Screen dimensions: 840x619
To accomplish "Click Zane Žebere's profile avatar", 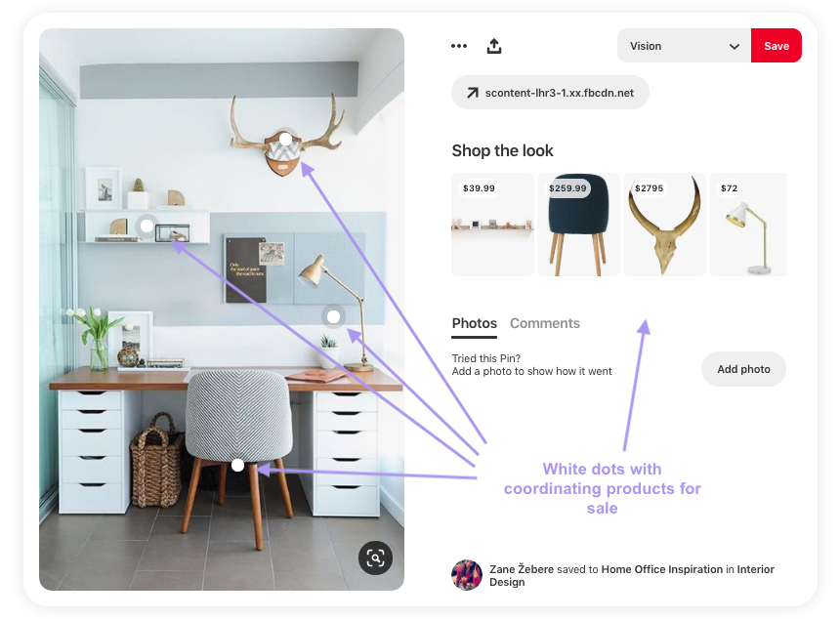I will click(x=467, y=575).
